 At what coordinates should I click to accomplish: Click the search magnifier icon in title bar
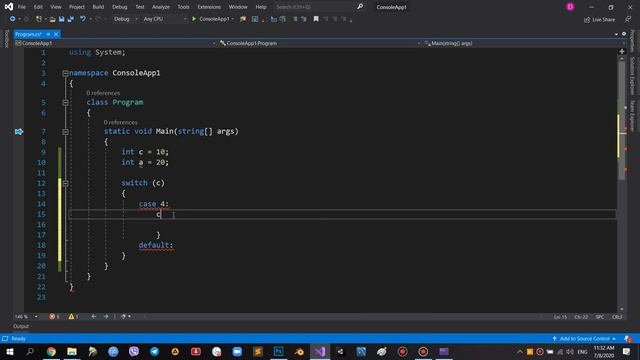click(360, 7)
